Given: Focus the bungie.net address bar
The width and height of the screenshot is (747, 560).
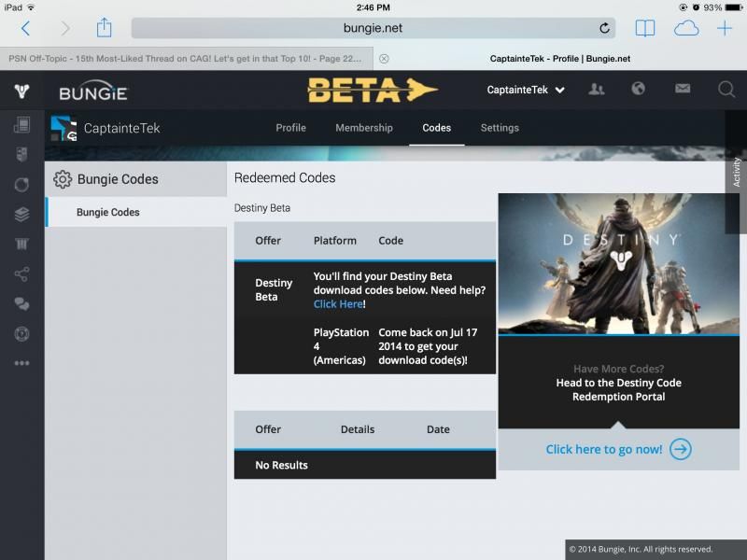Looking at the screenshot, I should coord(373,28).
